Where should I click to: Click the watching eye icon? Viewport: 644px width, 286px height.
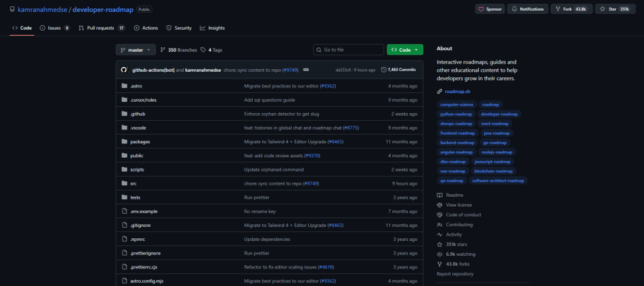coord(440,255)
